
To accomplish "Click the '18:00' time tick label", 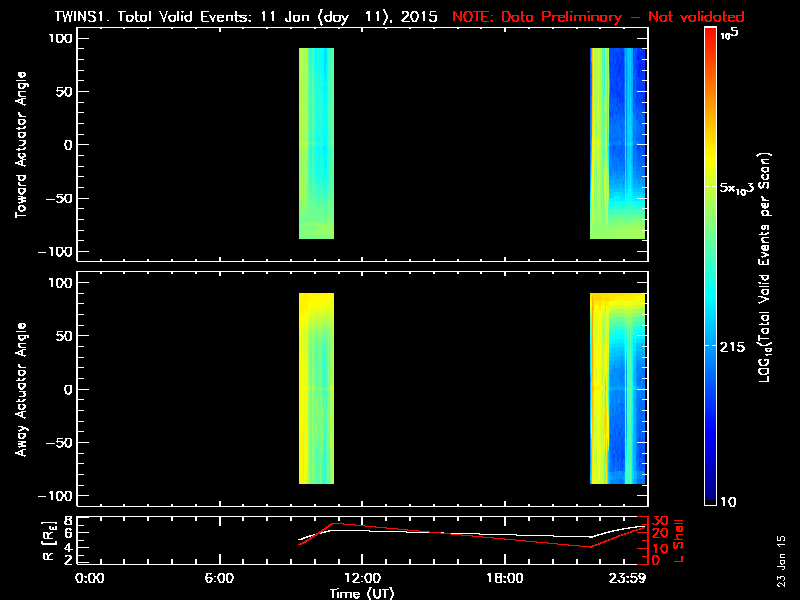I will 505,578.
